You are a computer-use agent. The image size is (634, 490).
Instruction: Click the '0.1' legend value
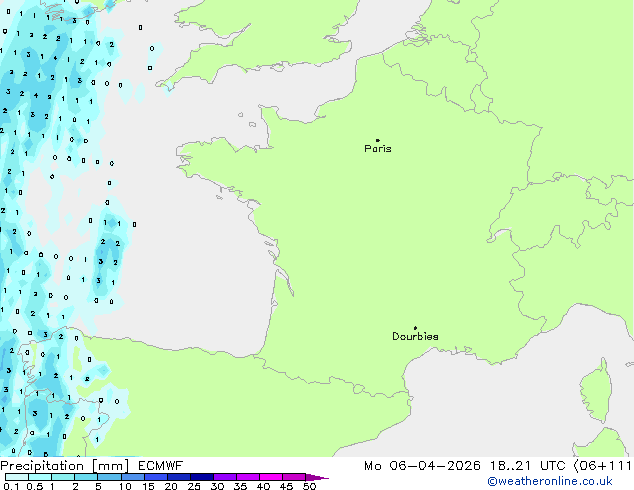tap(11, 486)
